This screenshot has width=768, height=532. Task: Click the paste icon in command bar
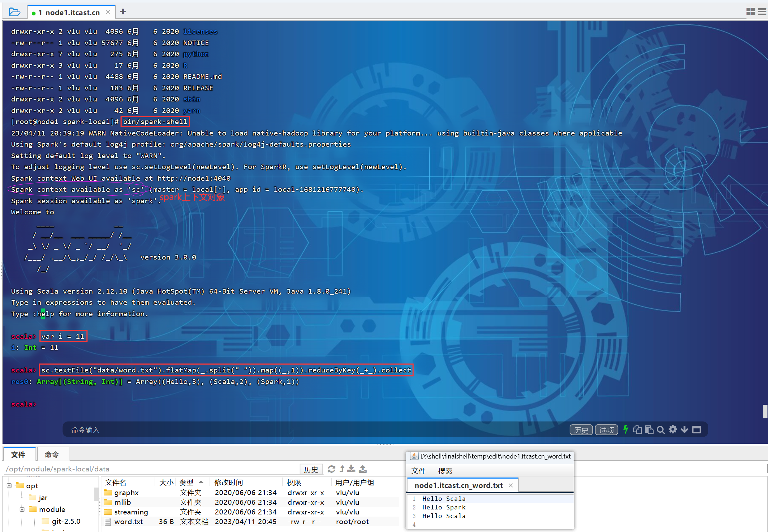click(x=649, y=429)
